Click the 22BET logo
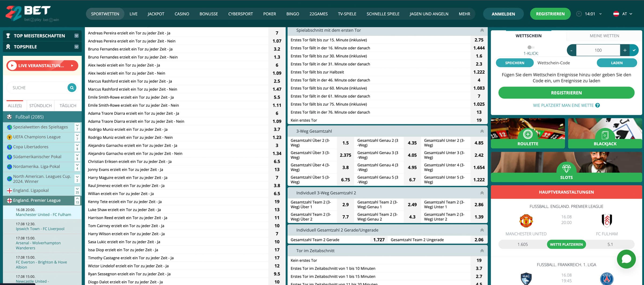Viewport: 644px width, 285px height. (32, 13)
